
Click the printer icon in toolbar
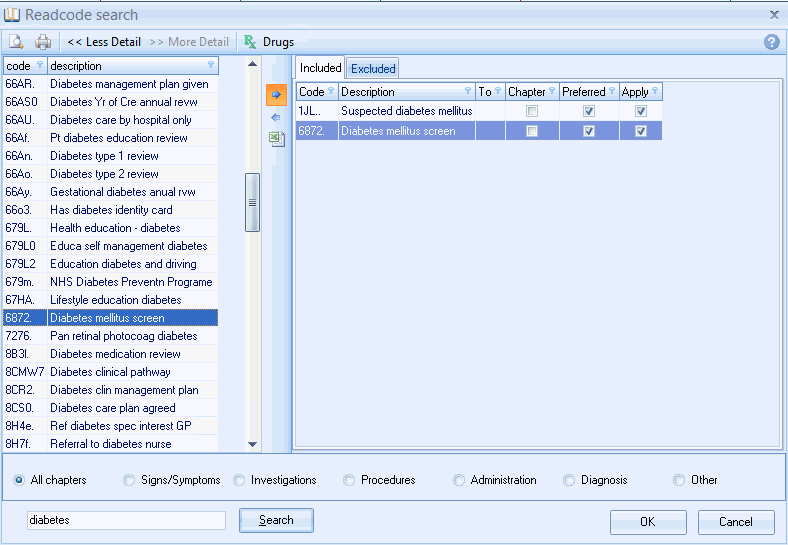(x=43, y=42)
